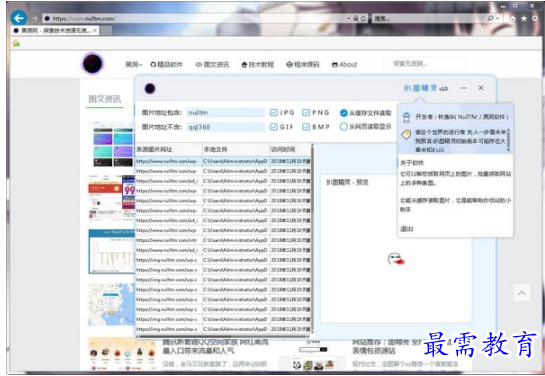This screenshot has width=545, height=376.
Task: Click the browser address bar URL field
Action: point(195,18)
